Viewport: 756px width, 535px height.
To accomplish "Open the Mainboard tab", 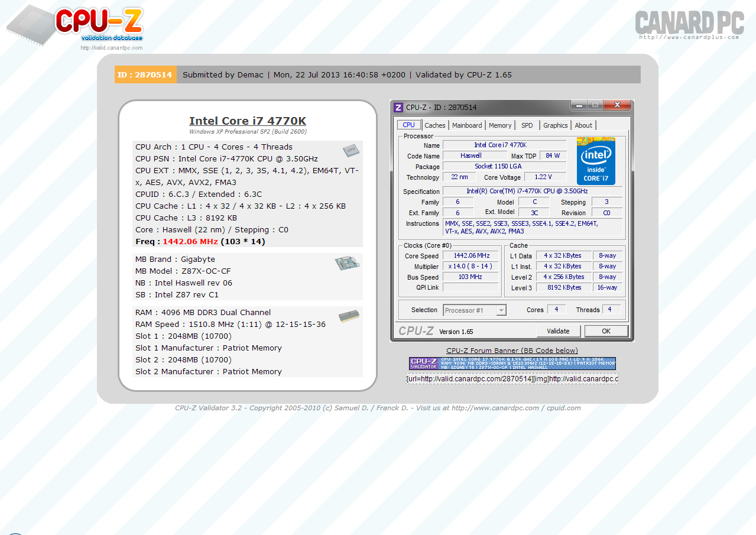I will [467, 125].
